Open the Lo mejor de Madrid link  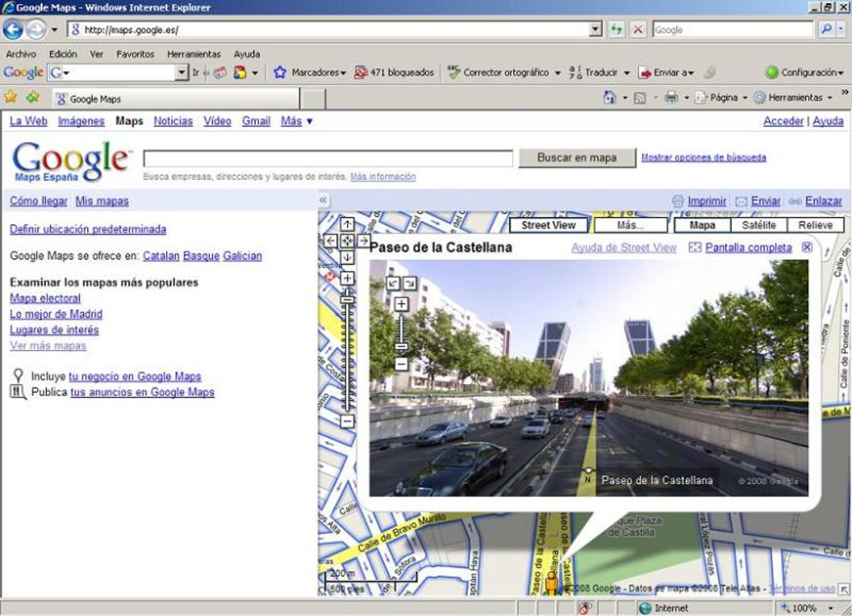coord(56,314)
